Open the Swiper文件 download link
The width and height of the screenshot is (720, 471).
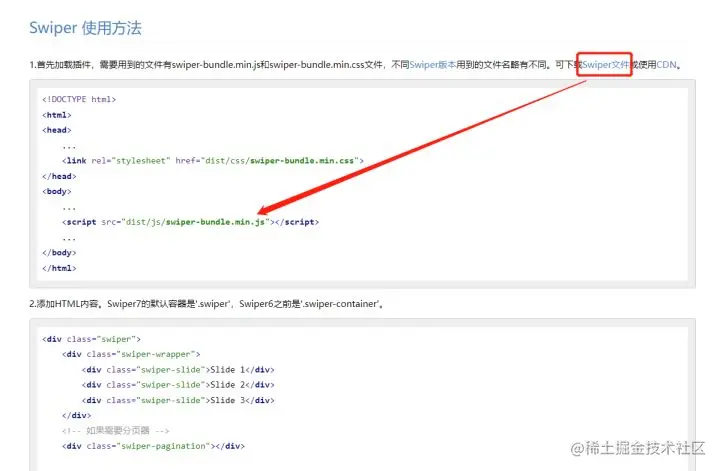pos(605,65)
